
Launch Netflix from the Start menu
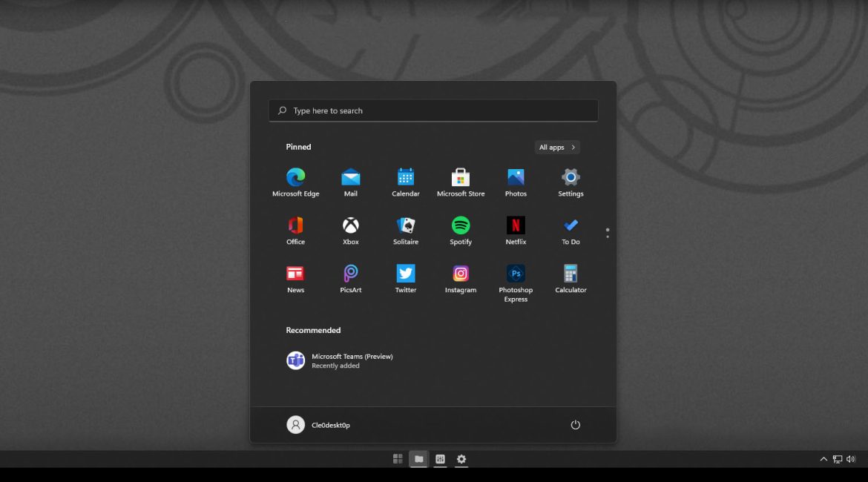[x=516, y=225]
